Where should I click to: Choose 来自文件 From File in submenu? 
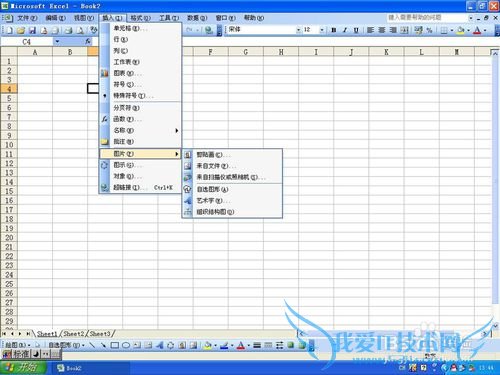(x=232, y=166)
